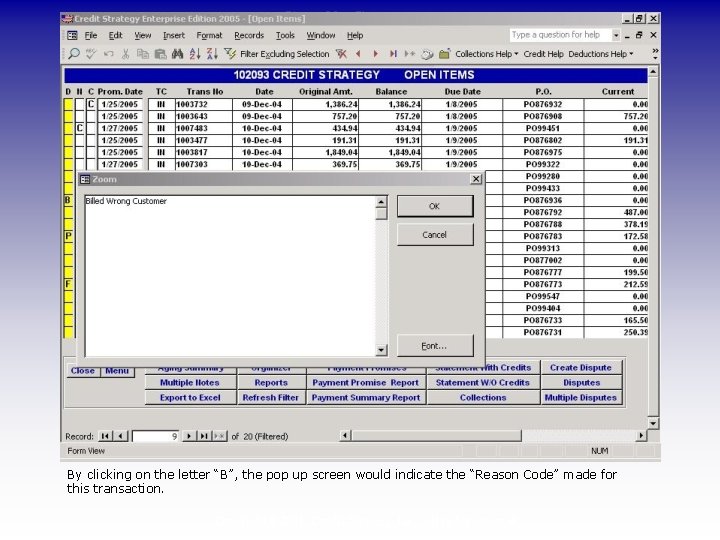The height and width of the screenshot is (540, 720).
Task: Click Cancel in the Zoom dialog
Action: tap(435, 235)
